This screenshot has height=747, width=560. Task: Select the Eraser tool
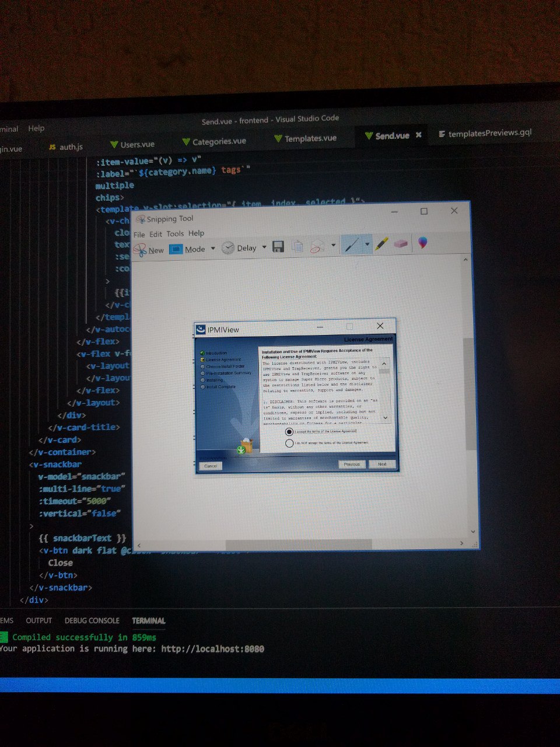pyautogui.click(x=401, y=243)
